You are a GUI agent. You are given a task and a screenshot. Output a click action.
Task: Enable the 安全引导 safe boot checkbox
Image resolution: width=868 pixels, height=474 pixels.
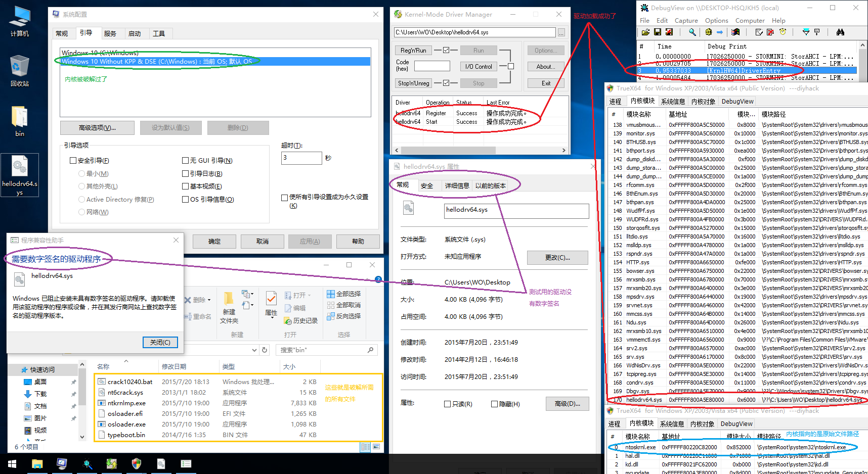73,161
